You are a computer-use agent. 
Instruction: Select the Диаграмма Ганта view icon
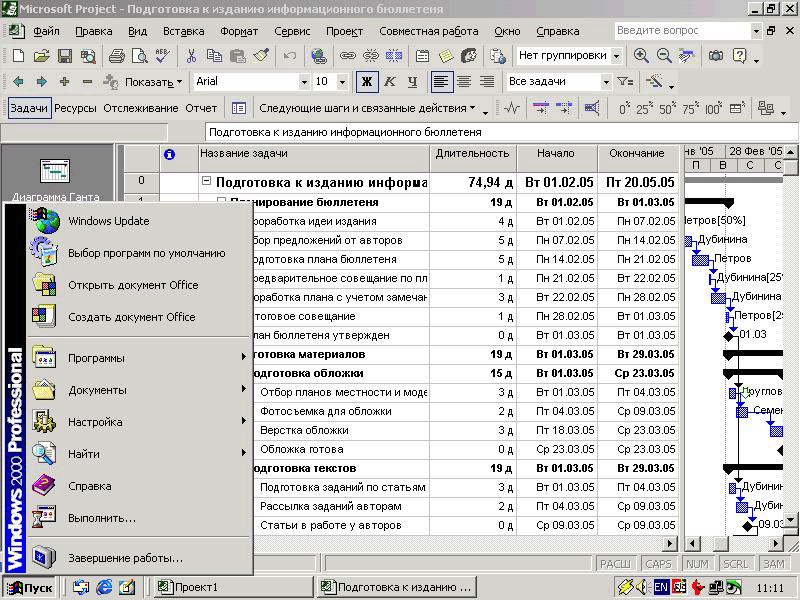point(55,180)
